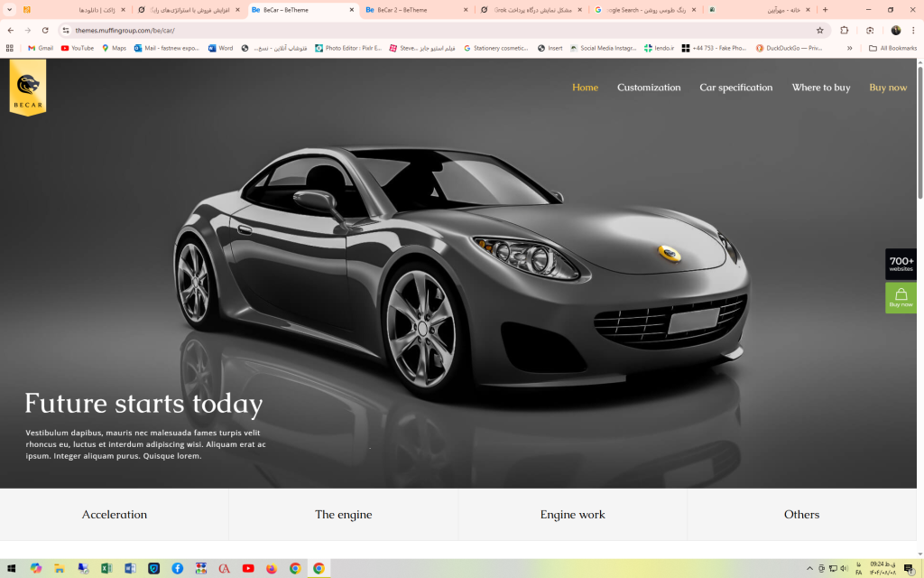Open the Engine work section
The image size is (924, 578).
(572, 515)
